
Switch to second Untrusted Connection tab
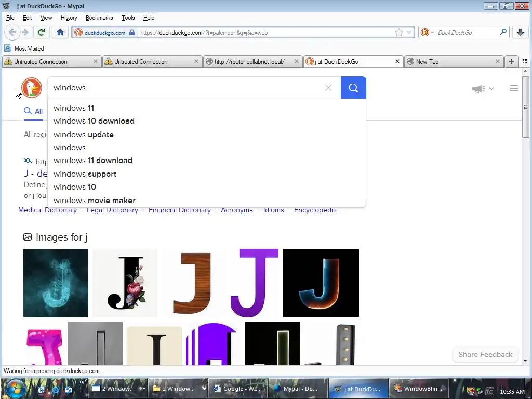coord(152,61)
